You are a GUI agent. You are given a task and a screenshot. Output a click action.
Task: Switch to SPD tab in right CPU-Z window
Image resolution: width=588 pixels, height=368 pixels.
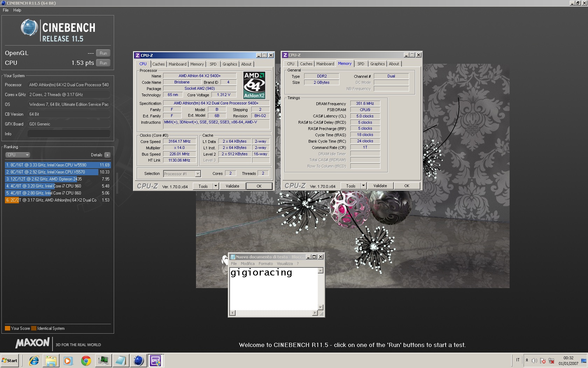pyautogui.click(x=361, y=64)
